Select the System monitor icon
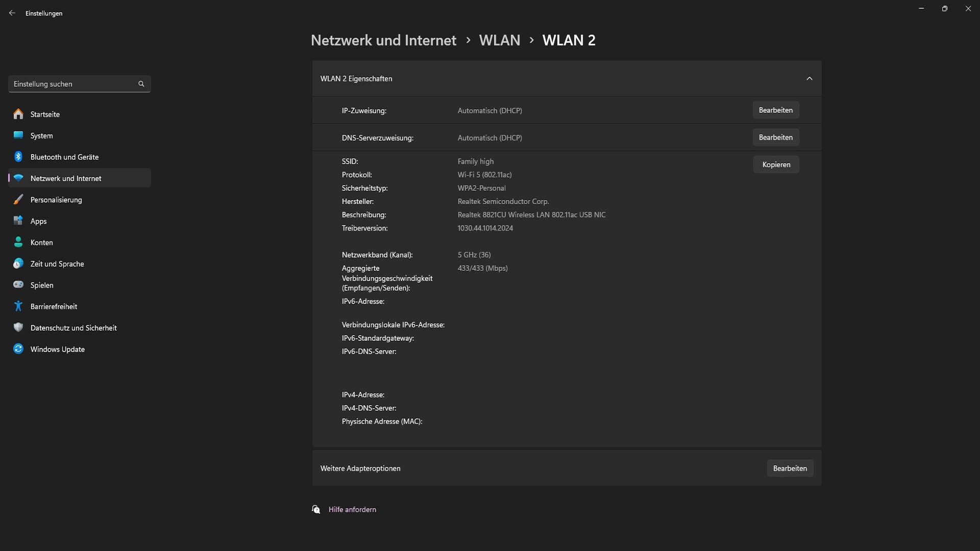 [x=18, y=135]
